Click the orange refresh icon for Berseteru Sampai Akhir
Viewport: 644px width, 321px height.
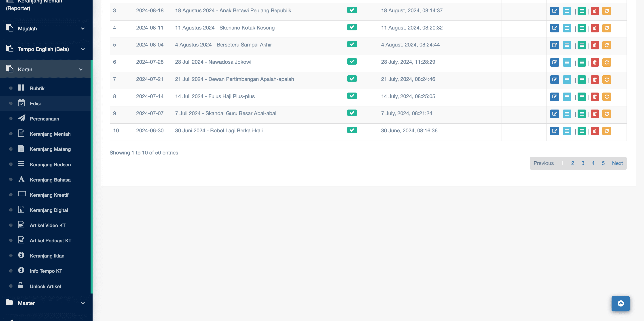[x=607, y=45]
